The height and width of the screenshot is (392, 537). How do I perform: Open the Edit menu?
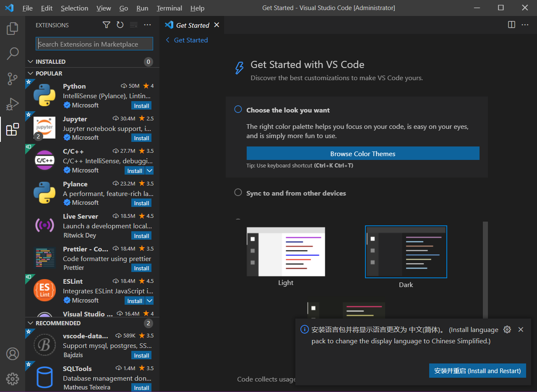pos(47,8)
